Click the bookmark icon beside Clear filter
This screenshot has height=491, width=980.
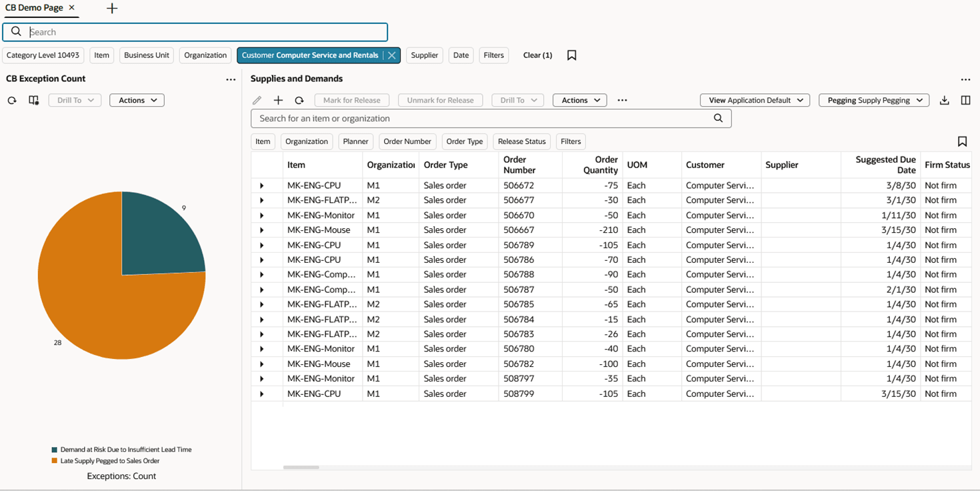(x=571, y=55)
